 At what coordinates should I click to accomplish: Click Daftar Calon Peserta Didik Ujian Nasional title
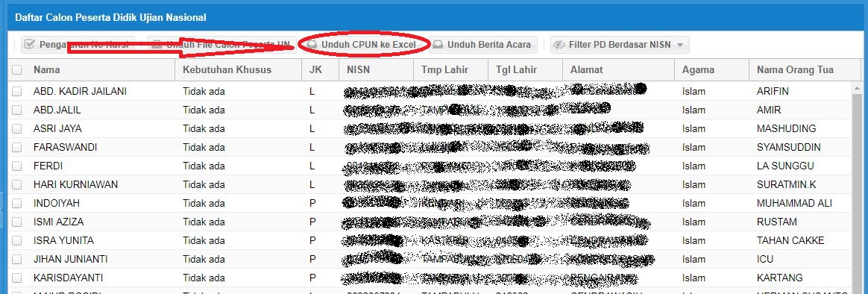[110, 18]
